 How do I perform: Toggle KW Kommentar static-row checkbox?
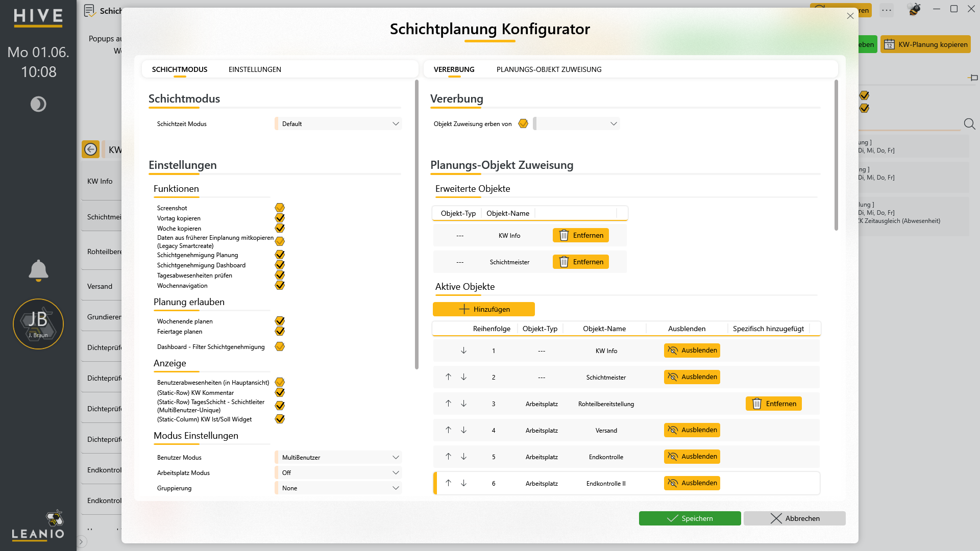tap(280, 392)
